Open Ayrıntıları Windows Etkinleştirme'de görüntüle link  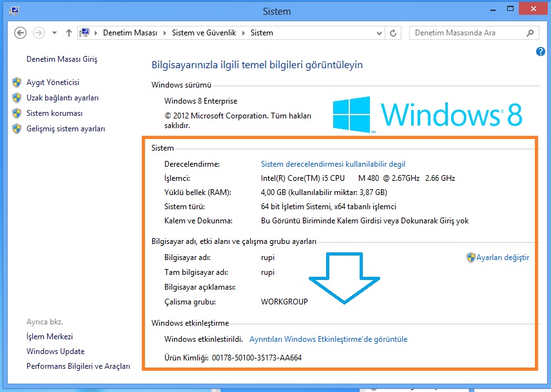[x=329, y=339]
